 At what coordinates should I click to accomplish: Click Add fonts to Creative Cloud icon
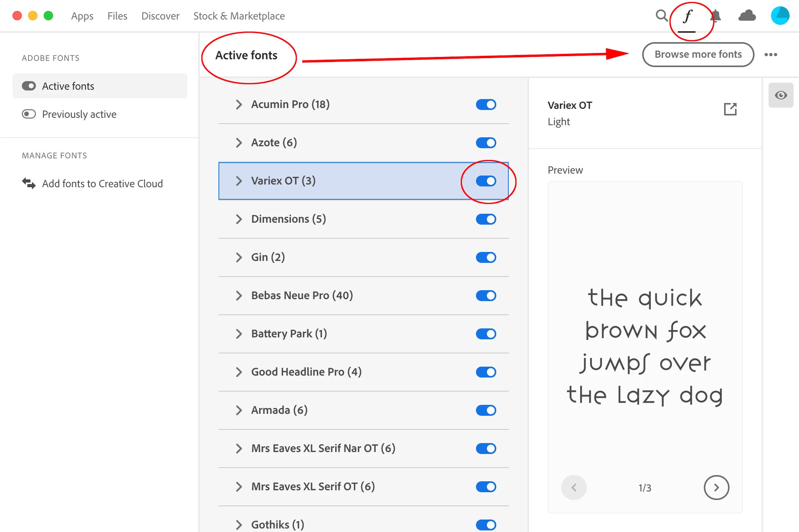pyautogui.click(x=29, y=183)
